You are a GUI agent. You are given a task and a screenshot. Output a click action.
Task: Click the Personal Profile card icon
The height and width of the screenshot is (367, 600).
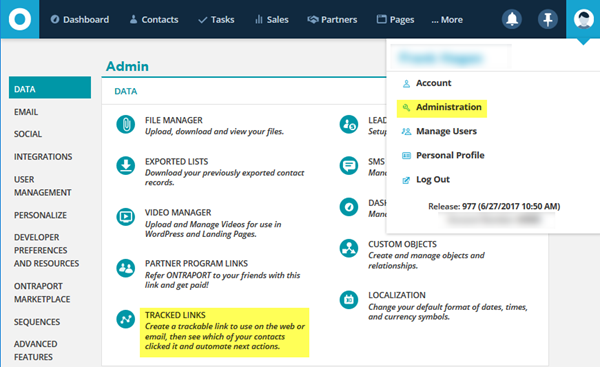coord(406,155)
